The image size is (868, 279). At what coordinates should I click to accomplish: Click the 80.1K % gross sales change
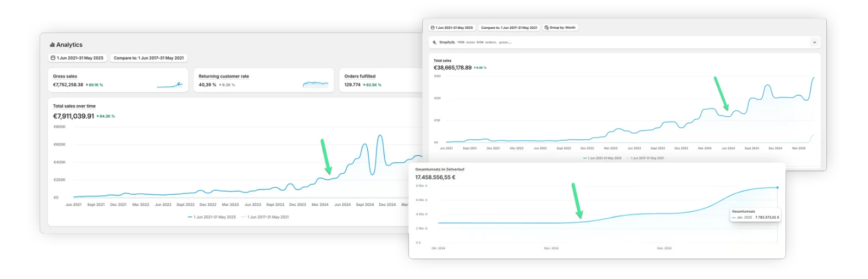click(94, 85)
